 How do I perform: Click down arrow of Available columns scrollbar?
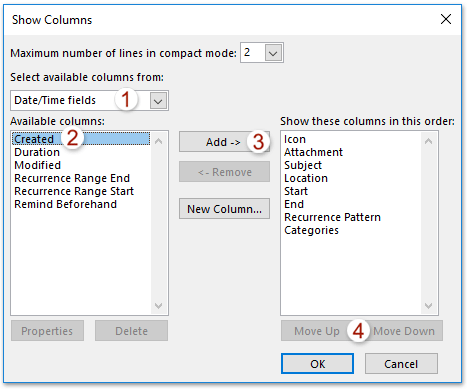pos(159,306)
